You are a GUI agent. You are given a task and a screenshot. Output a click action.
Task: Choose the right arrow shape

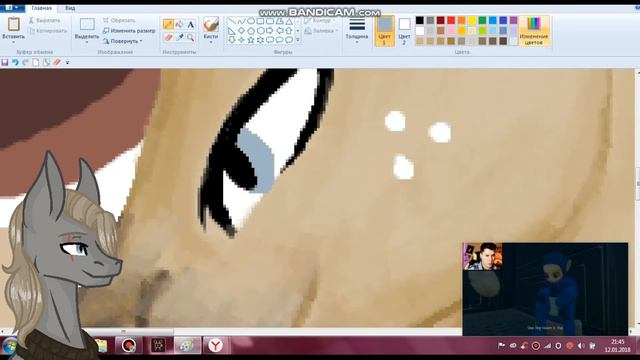tap(270, 31)
